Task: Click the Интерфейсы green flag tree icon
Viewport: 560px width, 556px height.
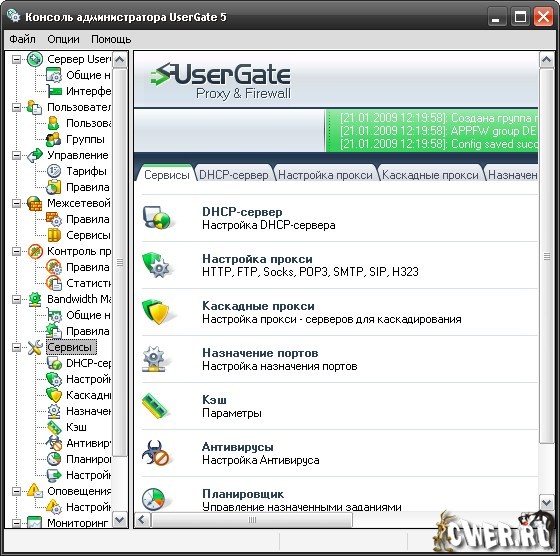Action: click(54, 91)
